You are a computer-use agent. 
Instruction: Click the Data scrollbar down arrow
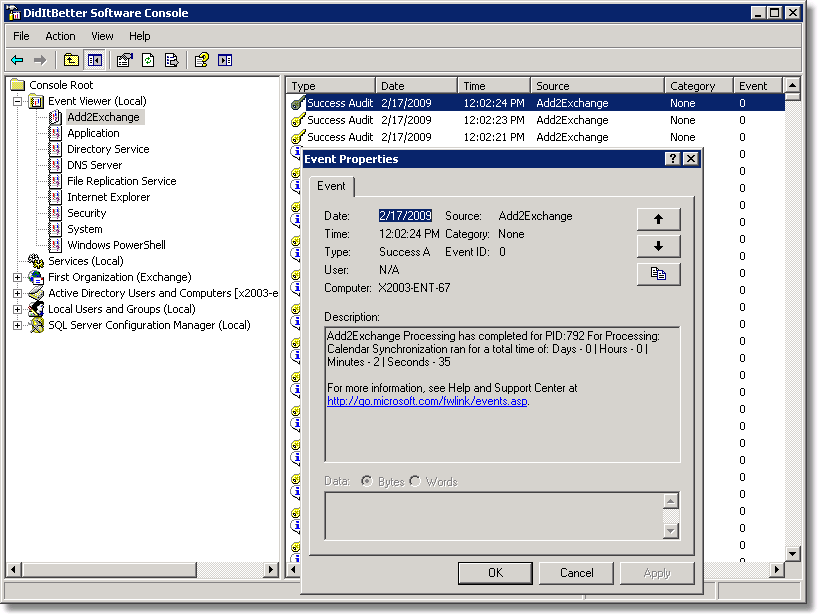(x=671, y=531)
